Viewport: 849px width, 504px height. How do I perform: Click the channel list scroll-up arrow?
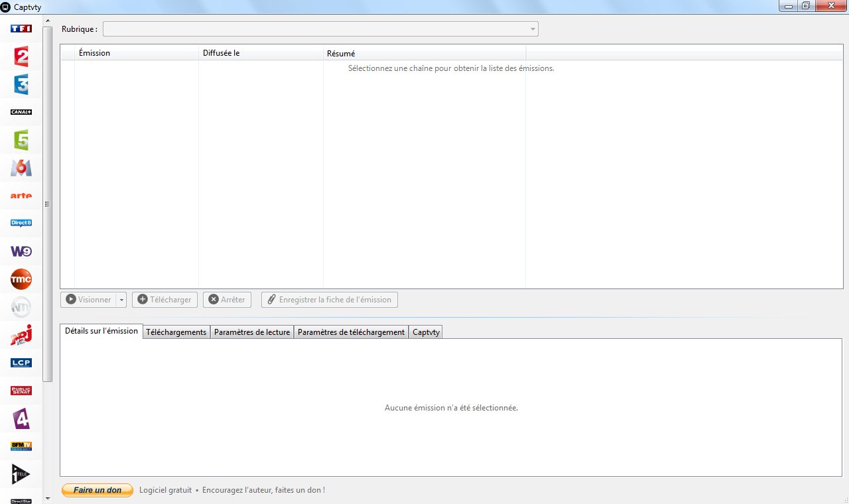pos(47,21)
